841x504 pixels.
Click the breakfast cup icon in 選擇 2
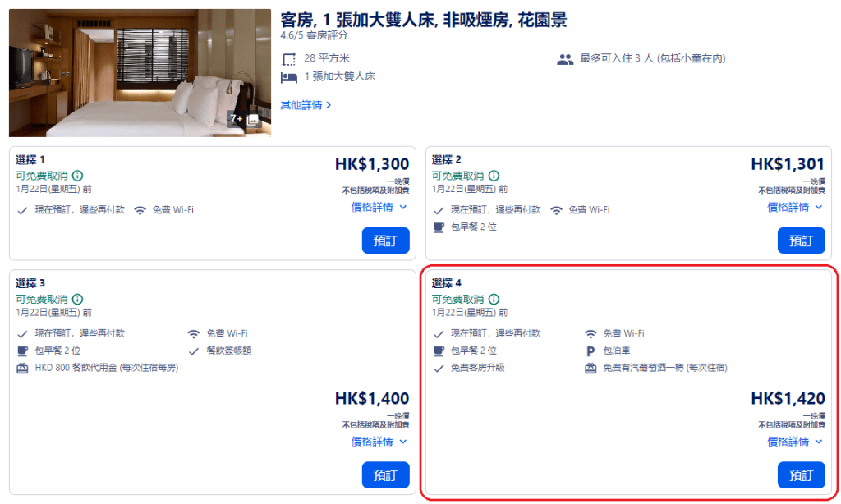click(439, 227)
